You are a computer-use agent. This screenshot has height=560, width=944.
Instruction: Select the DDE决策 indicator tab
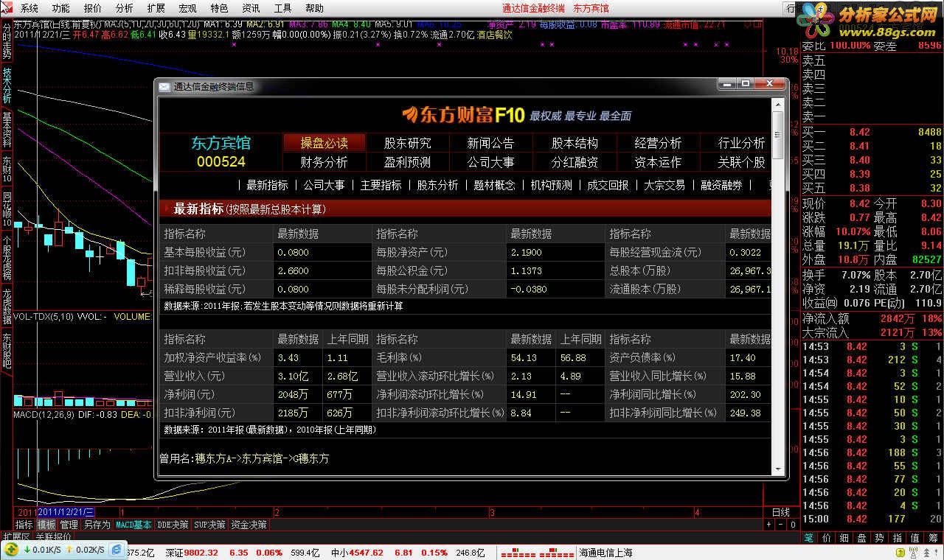click(173, 525)
